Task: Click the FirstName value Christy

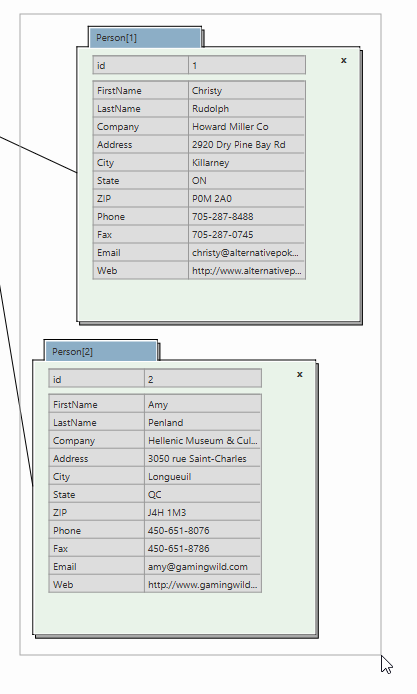Action: click(x=247, y=91)
